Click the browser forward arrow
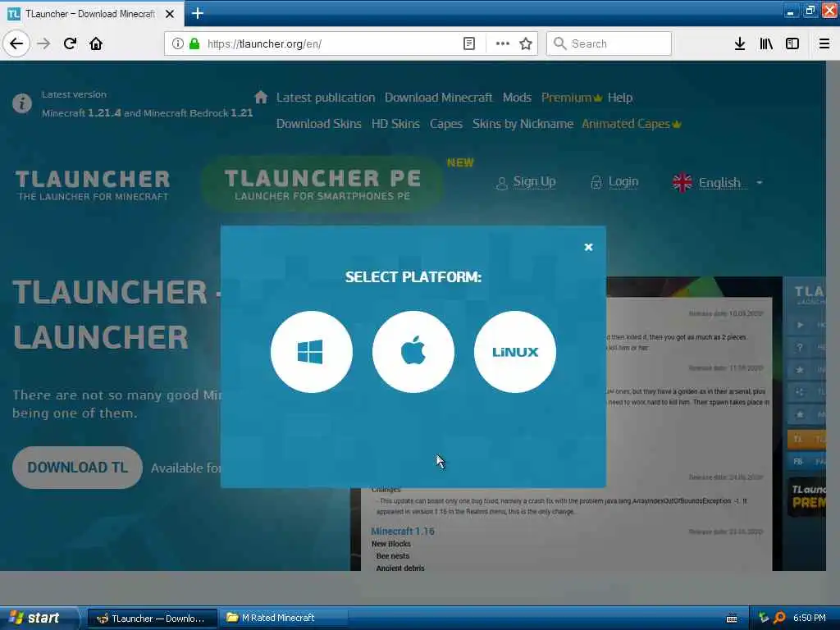 point(44,43)
